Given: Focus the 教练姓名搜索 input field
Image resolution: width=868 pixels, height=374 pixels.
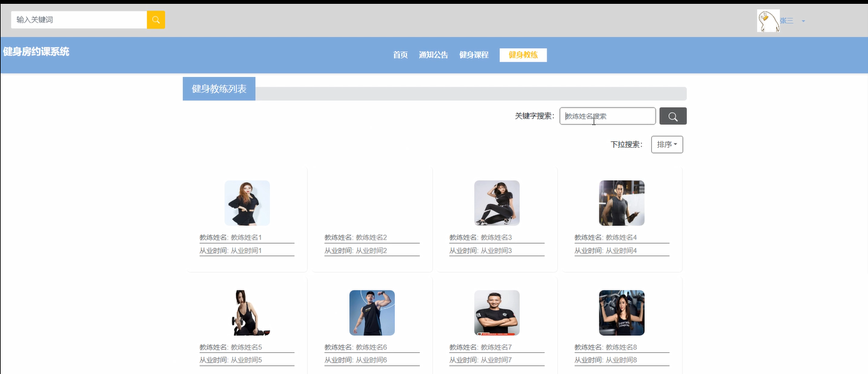Looking at the screenshot, I should point(608,116).
